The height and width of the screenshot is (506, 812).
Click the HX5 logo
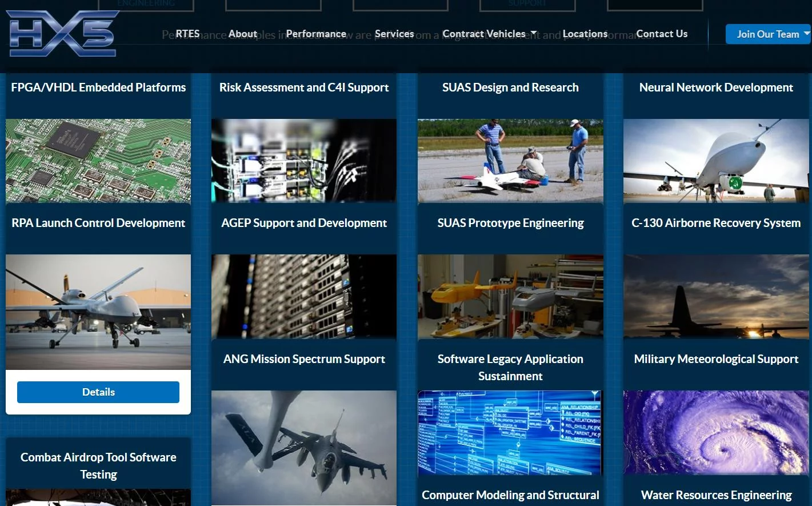point(63,33)
